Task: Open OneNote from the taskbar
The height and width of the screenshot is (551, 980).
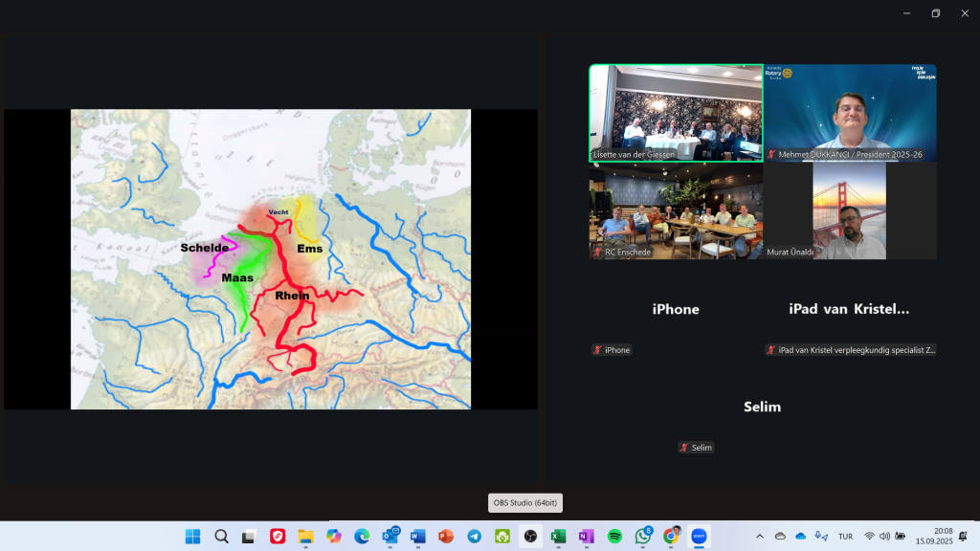Action: tap(586, 536)
